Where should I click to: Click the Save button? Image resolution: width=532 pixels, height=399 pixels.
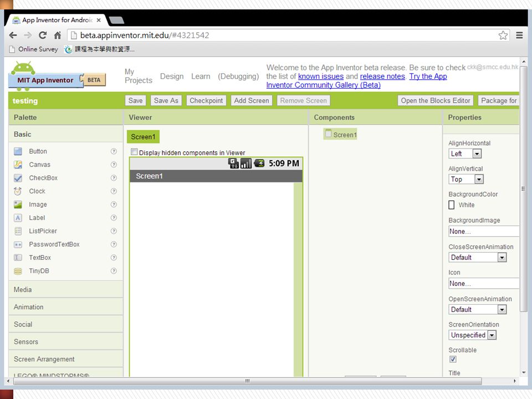click(135, 100)
